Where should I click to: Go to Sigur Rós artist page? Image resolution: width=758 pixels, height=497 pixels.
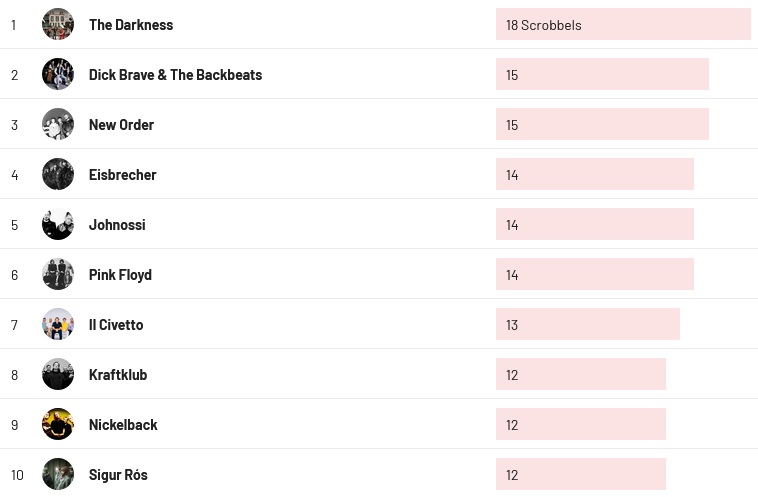[118, 475]
